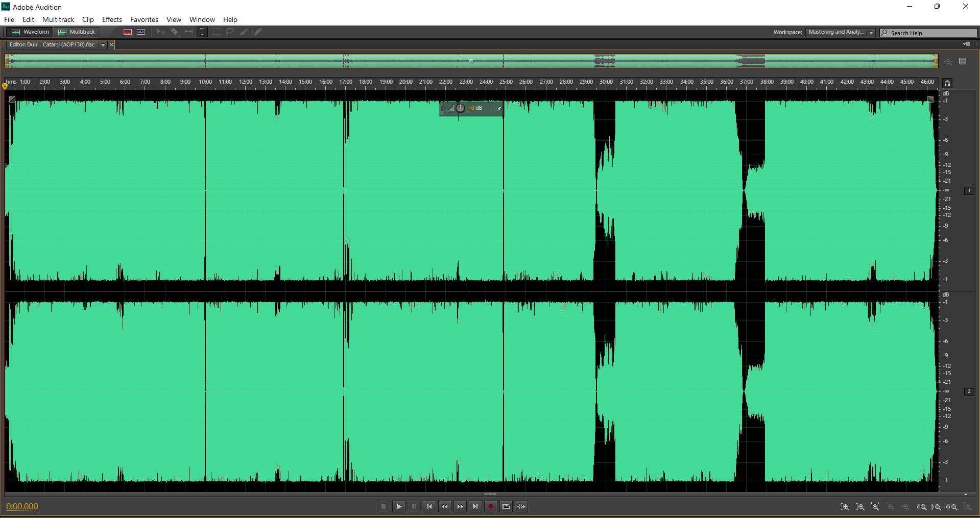Viewport: 980px width, 518px height.
Task: Select the Time Selection tool
Action: (202, 32)
